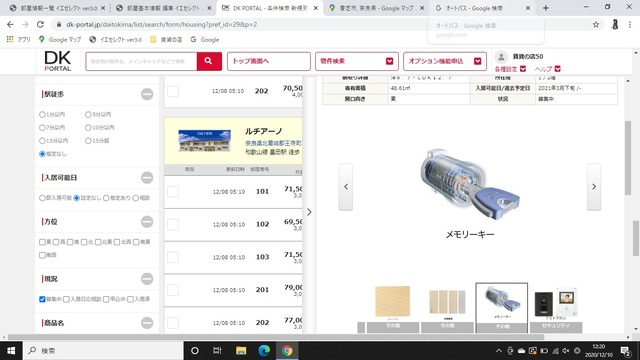Image resolution: width=640 pixels, height=360 pixels.
Task: Select the 7分以内 walking radio
Action: point(42,128)
